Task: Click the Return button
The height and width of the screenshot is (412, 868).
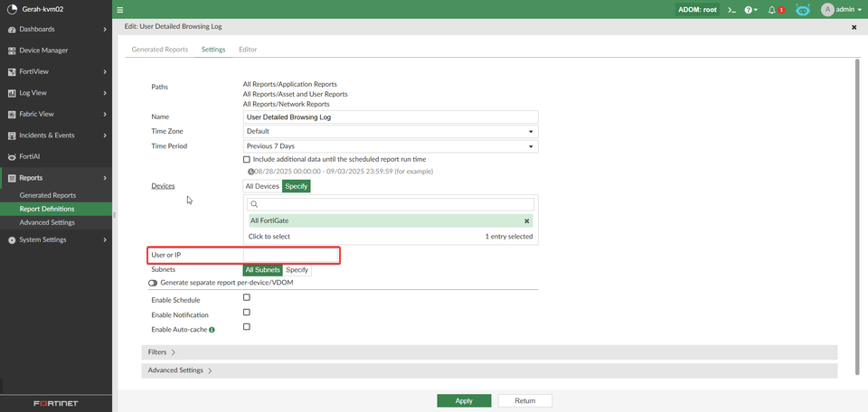Action: (x=524, y=401)
